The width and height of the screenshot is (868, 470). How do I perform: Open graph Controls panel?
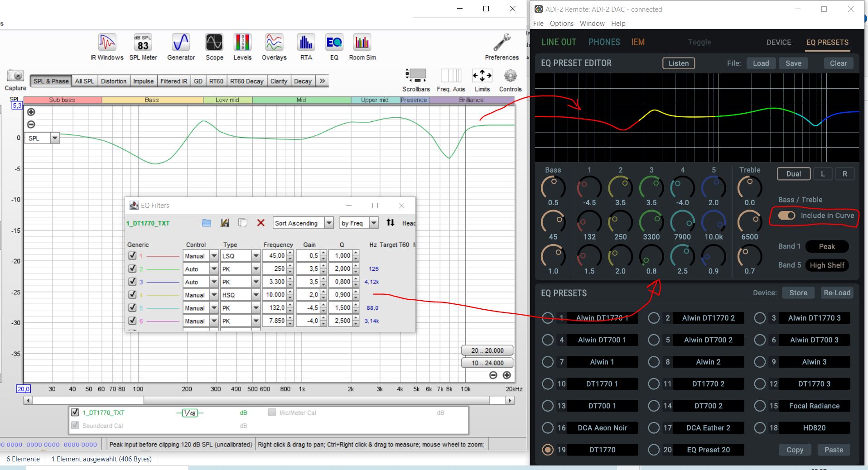pos(510,80)
